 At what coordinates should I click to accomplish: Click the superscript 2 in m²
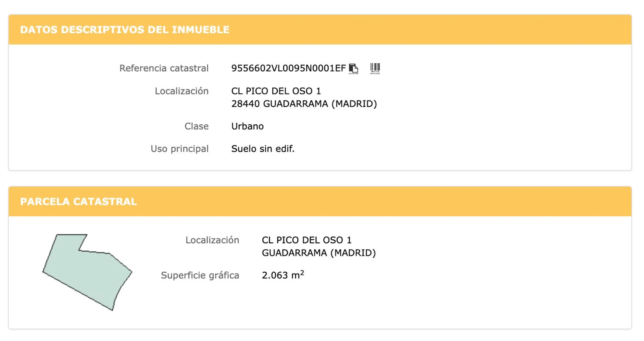pyautogui.click(x=302, y=273)
